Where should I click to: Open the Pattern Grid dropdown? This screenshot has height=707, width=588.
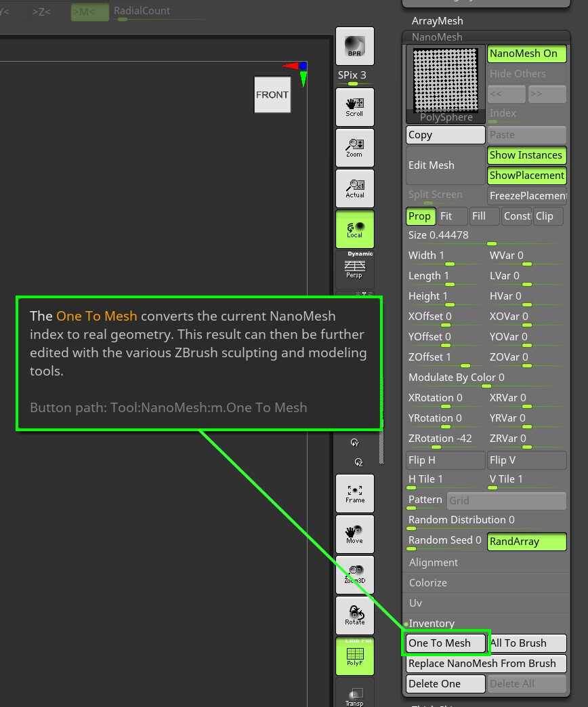point(507,501)
